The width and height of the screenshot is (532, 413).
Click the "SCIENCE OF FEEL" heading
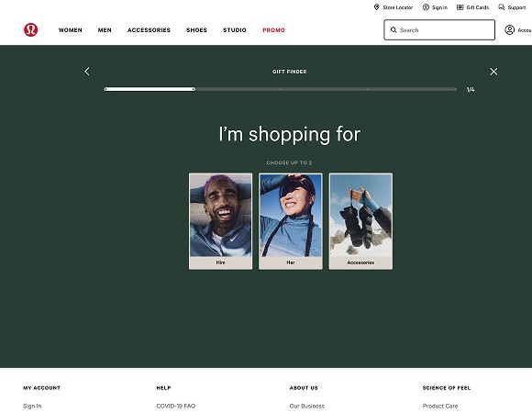click(x=447, y=388)
